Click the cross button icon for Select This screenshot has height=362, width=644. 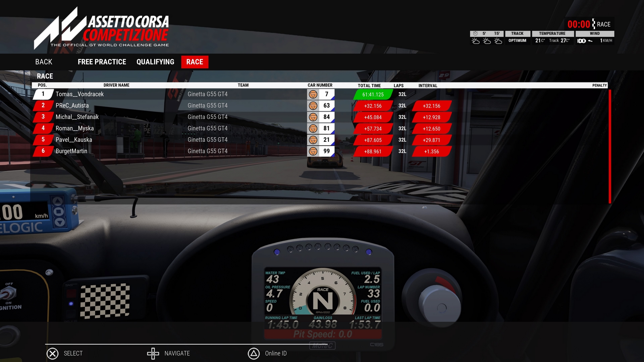53,354
